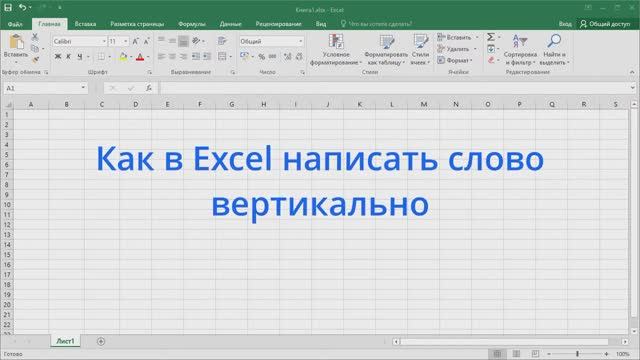Open Format as Table menu
The height and width of the screenshot is (360, 640).
[x=385, y=50]
